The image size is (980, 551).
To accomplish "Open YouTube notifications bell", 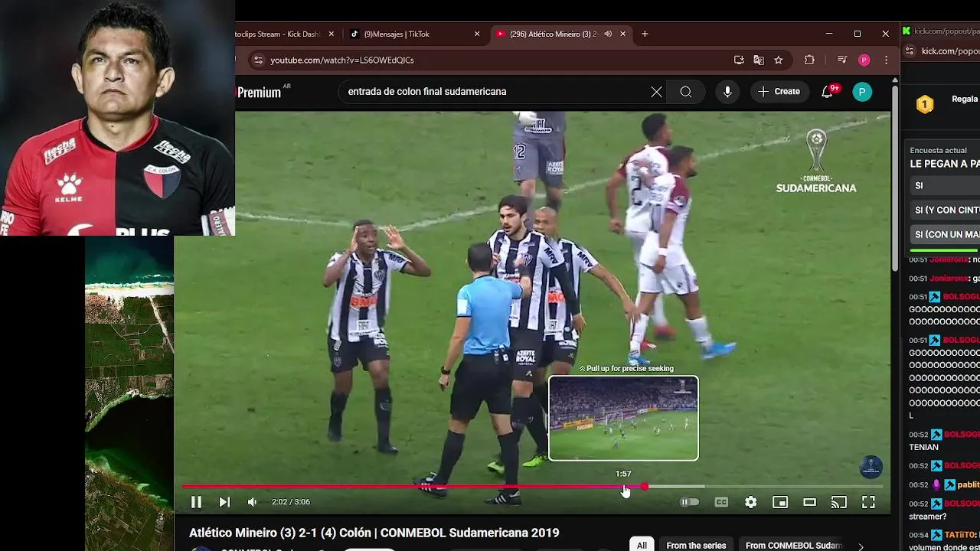I will pos(828,92).
